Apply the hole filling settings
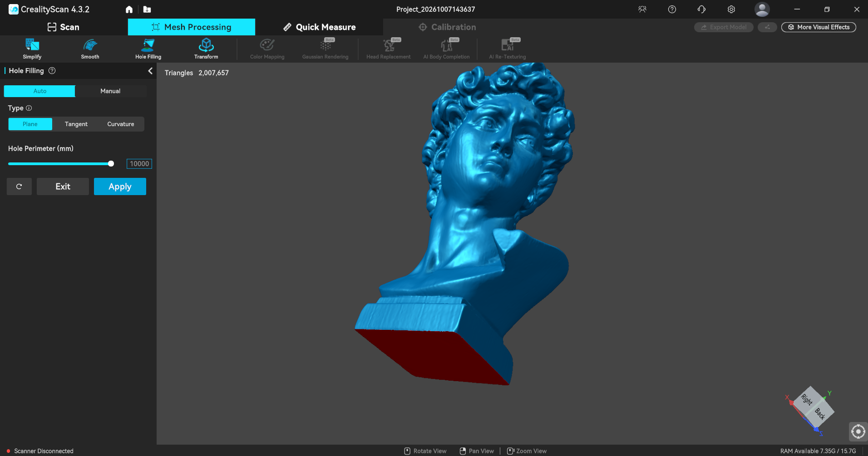 point(120,186)
